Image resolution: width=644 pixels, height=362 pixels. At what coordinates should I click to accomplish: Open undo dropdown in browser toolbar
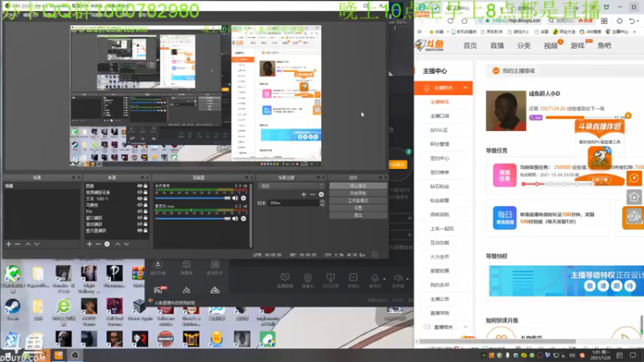638,21
